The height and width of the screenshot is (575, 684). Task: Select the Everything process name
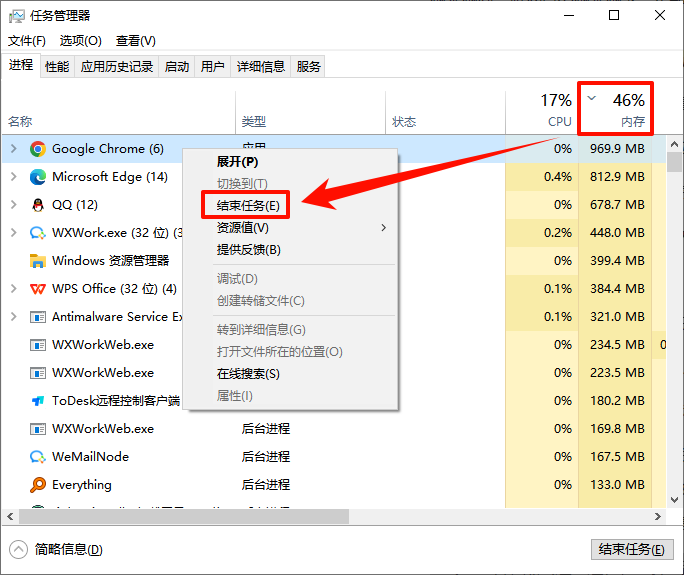point(82,485)
